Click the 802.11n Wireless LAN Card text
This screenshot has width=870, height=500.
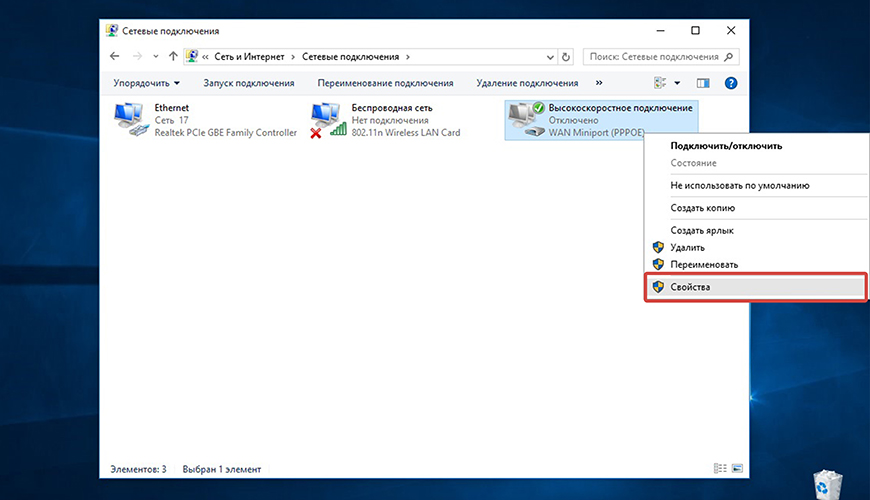pos(406,133)
